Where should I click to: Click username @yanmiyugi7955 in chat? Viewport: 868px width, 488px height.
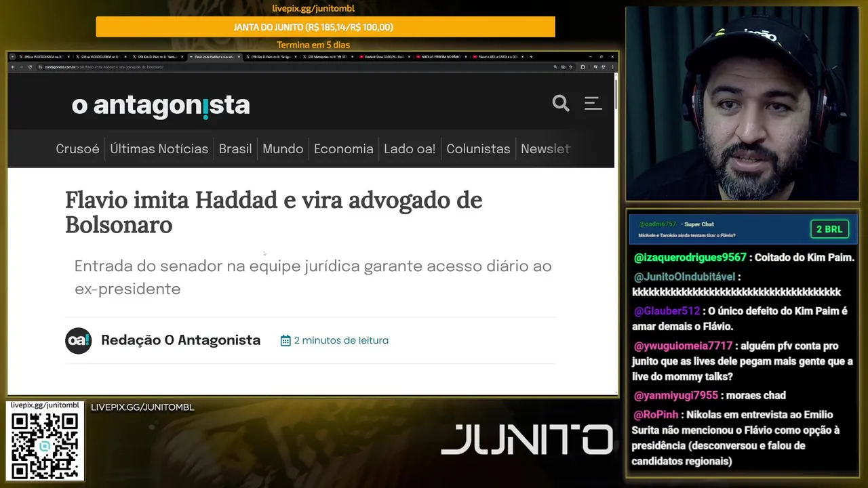(675, 396)
